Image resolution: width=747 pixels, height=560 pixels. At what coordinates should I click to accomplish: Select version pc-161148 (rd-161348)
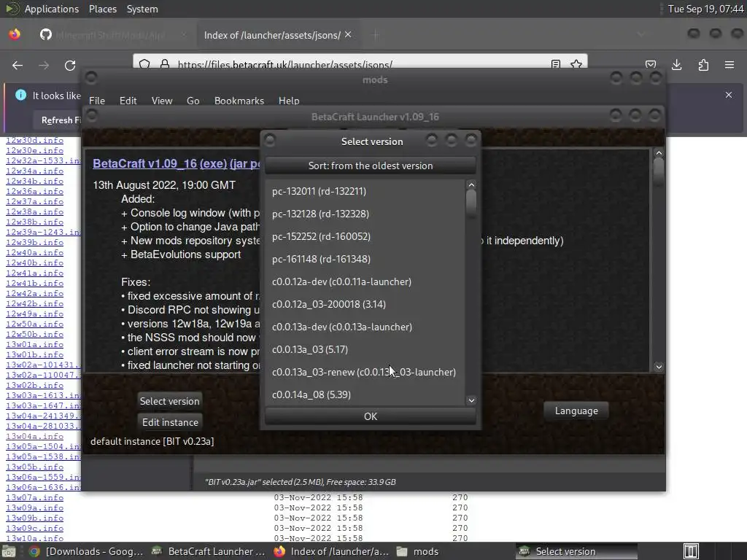tap(365, 259)
